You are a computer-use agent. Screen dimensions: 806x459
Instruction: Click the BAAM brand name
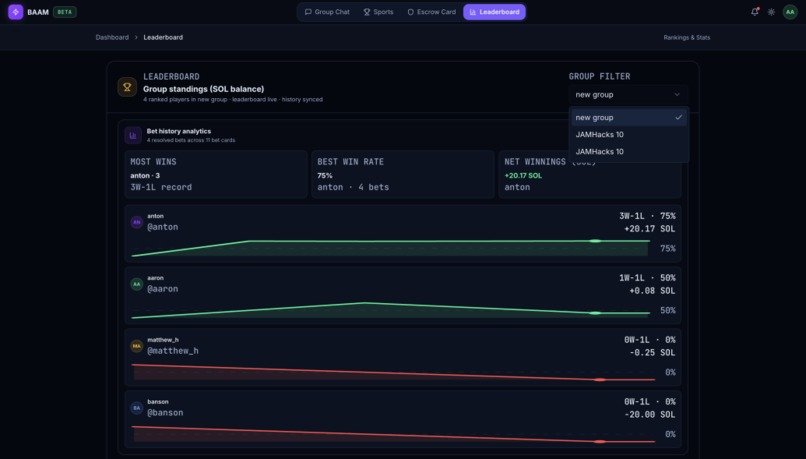pyautogui.click(x=38, y=12)
